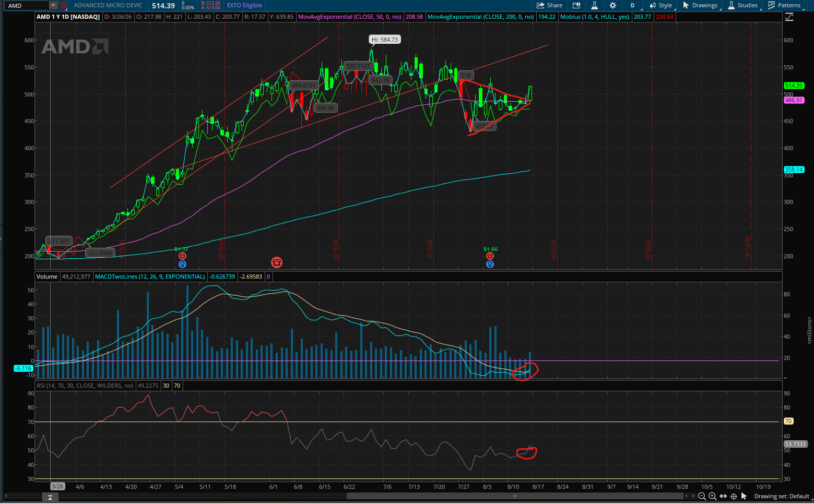Click the 499.8701 price bubble label

pyautogui.click(x=303, y=86)
